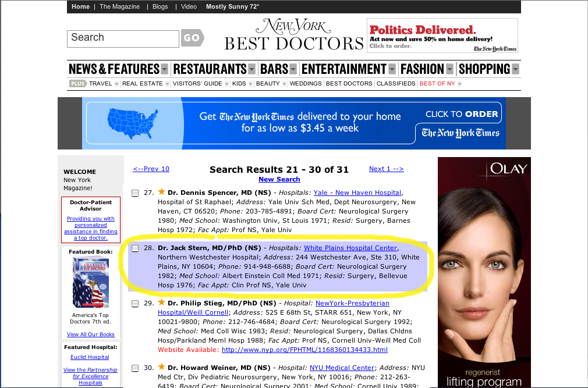This screenshot has width=588, height=388.
Task: Expand the Visitors' Guide submenu arrow
Action: 226,84
